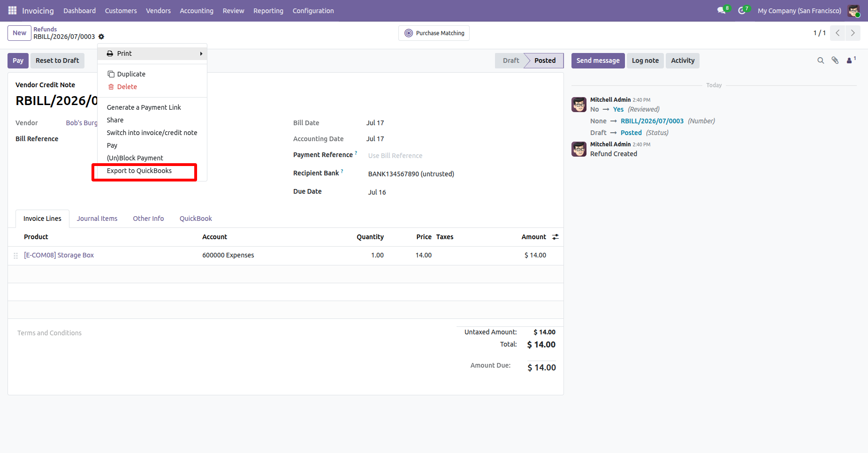
Task: Go to the previous record arrow
Action: tap(838, 33)
